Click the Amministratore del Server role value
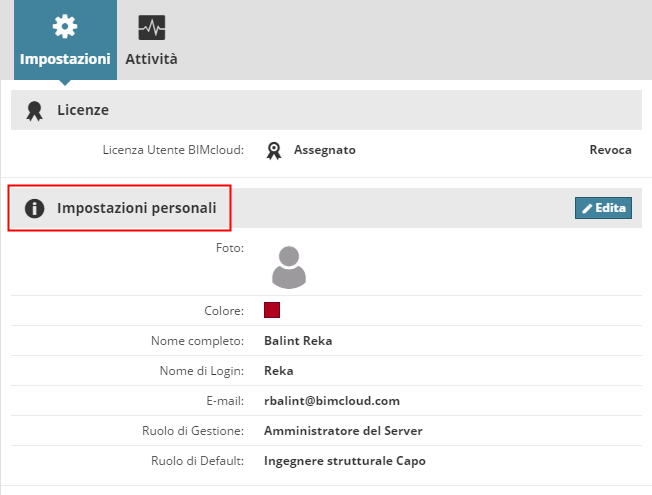 click(x=343, y=431)
